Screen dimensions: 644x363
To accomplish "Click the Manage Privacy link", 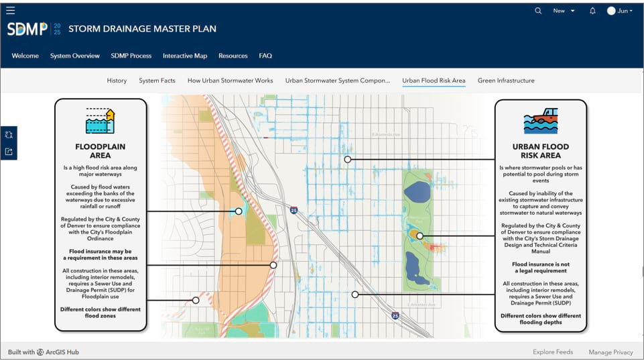I will [x=610, y=352].
